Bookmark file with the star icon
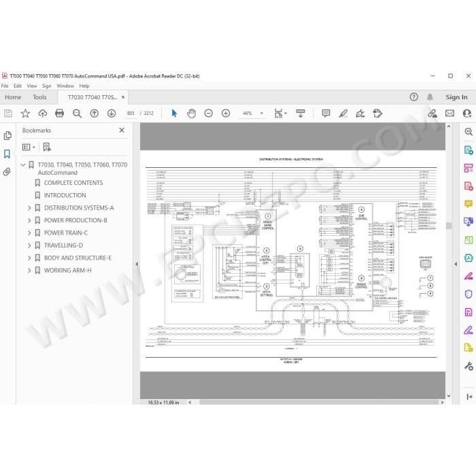 point(25,114)
